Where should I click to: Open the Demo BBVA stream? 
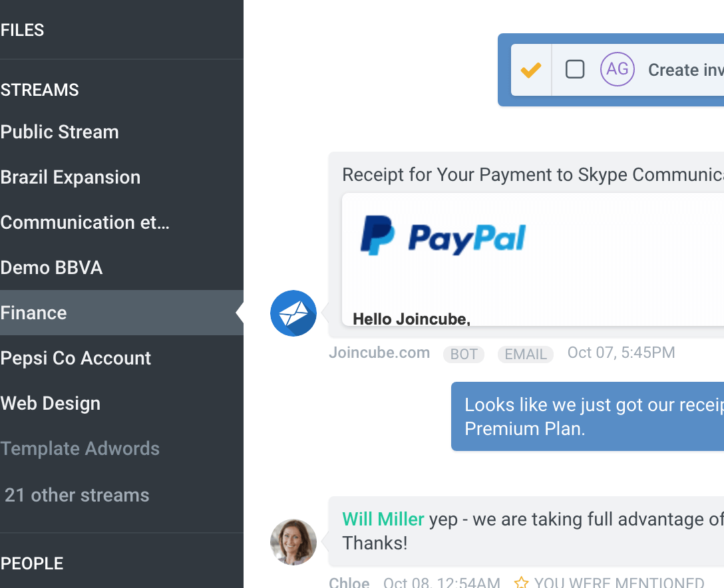[x=52, y=267]
